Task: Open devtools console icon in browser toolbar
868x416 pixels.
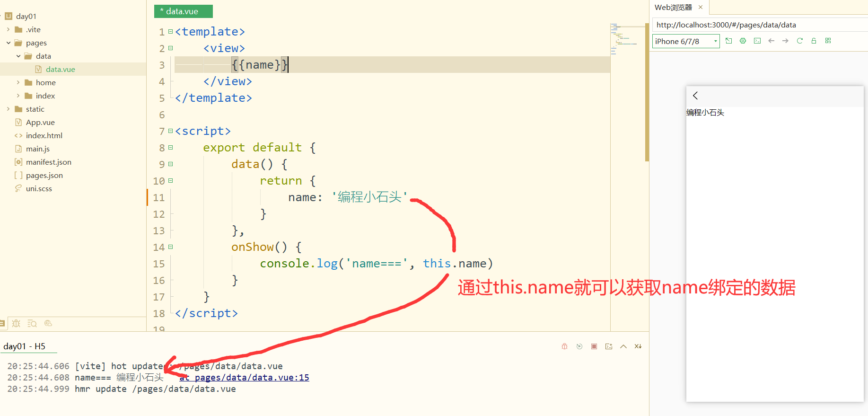Action: [757, 41]
